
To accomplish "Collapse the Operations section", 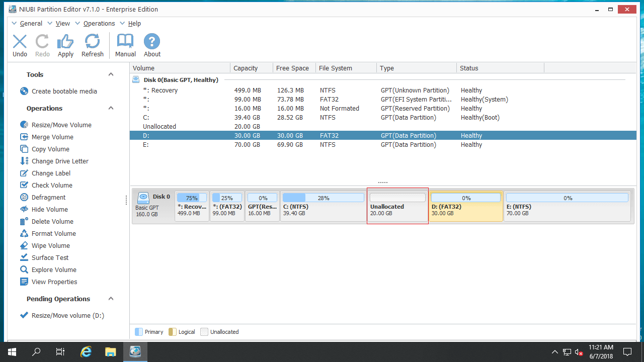I will pos(111,108).
